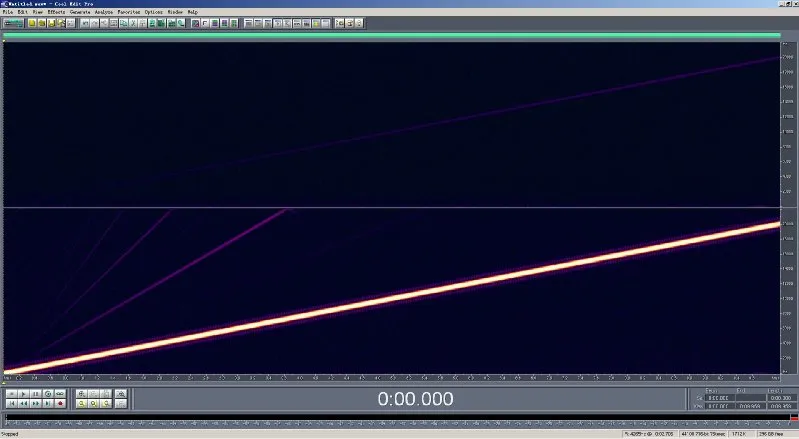Click the large 0:00.000 time display
The width and height of the screenshot is (799, 439).
click(x=415, y=399)
